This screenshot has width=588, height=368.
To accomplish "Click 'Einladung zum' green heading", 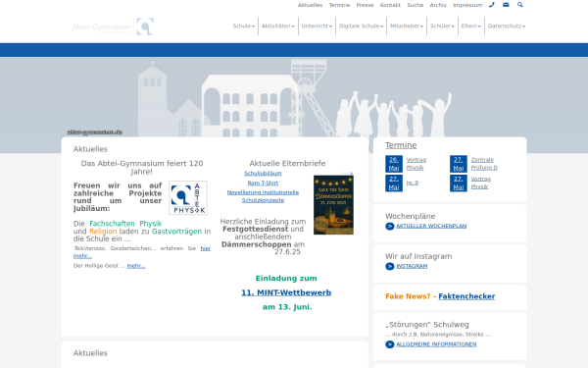I will point(286,279).
